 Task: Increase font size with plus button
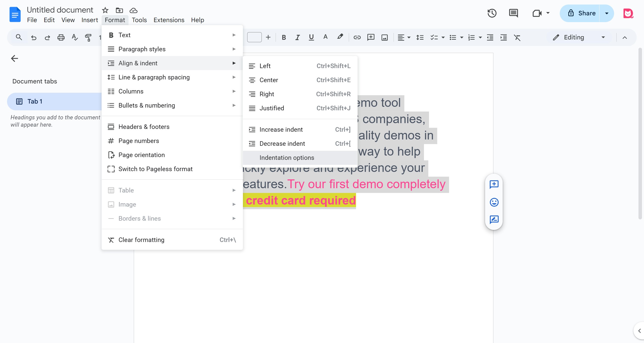click(268, 37)
